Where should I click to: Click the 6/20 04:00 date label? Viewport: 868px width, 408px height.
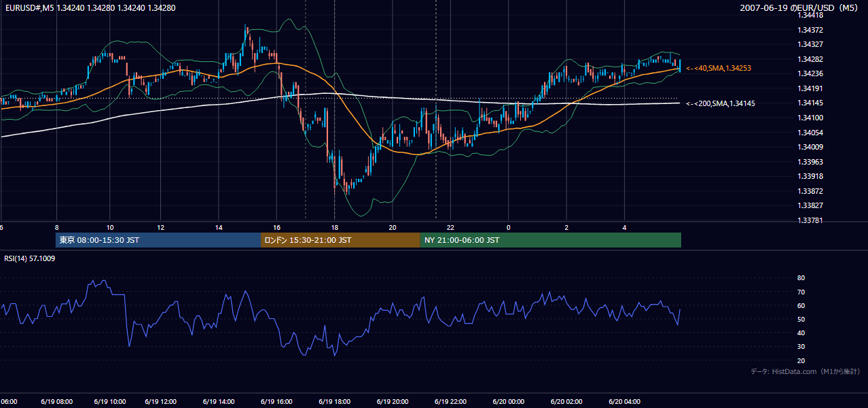624,402
